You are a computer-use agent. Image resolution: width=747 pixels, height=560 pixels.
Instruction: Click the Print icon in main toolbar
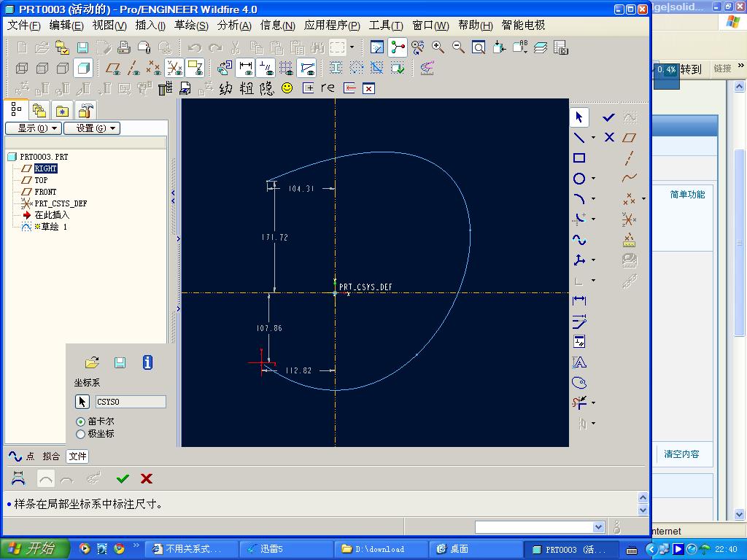tap(124, 47)
